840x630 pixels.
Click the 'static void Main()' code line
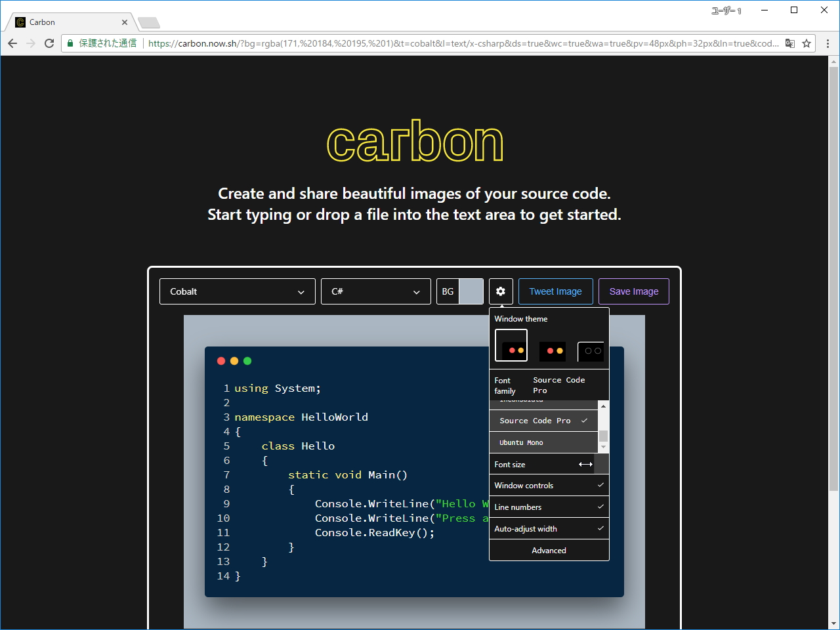click(348, 475)
